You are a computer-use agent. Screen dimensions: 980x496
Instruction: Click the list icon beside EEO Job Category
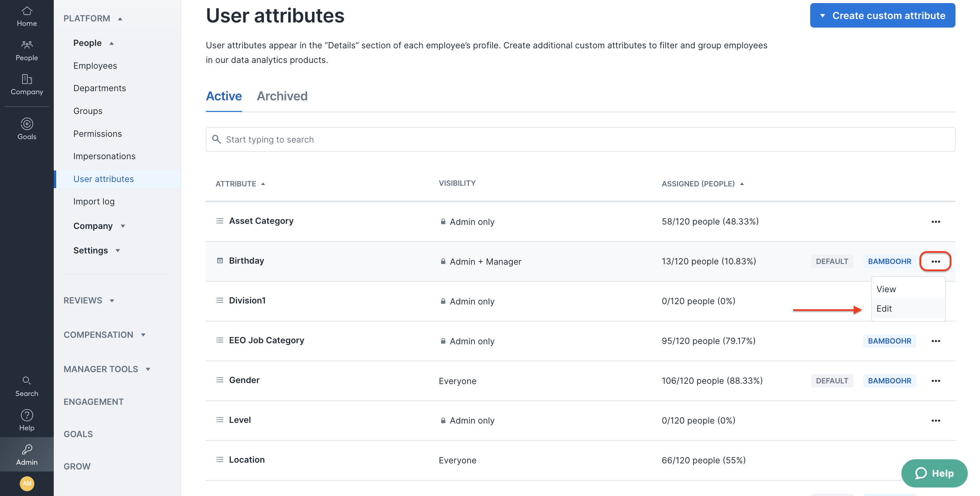click(x=219, y=340)
